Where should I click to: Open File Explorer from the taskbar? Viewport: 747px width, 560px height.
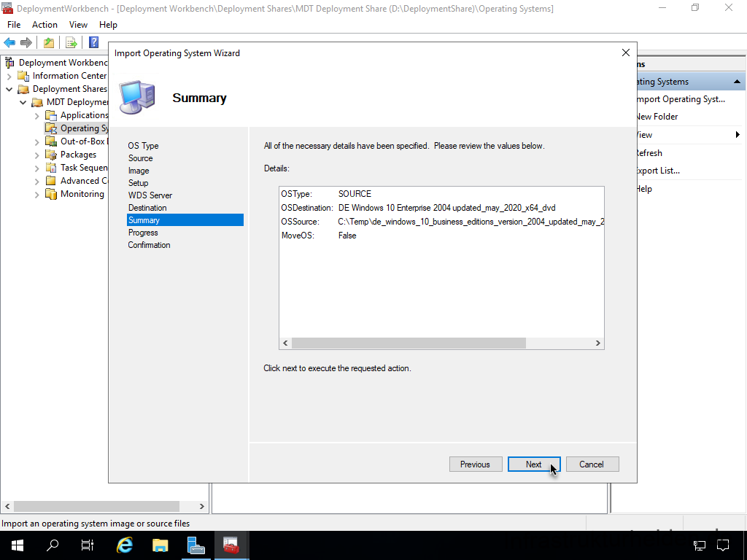(x=160, y=545)
